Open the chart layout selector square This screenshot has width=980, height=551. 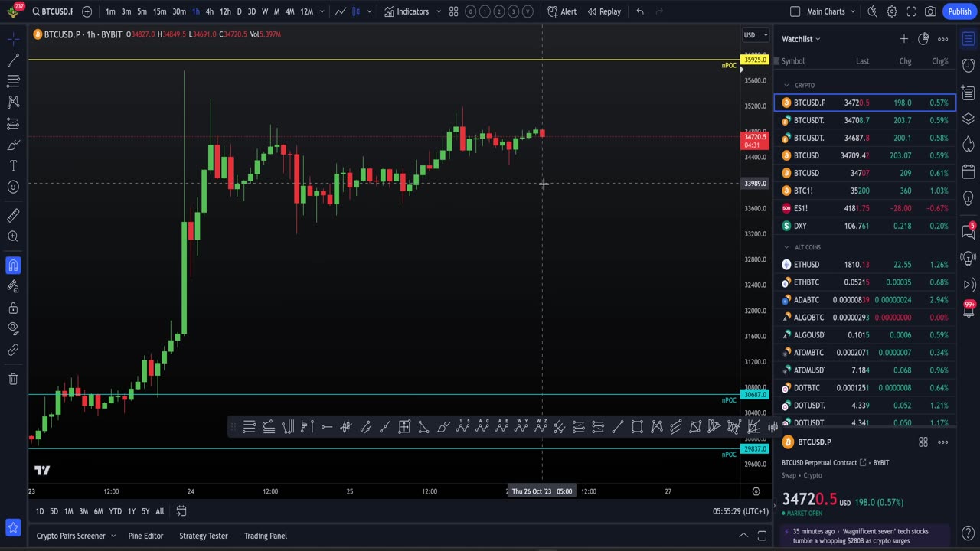795,11
